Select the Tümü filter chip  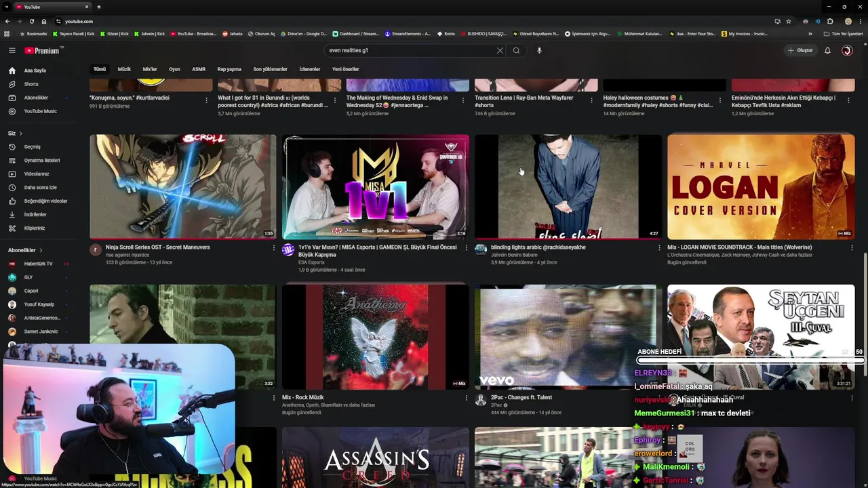click(100, 69)
